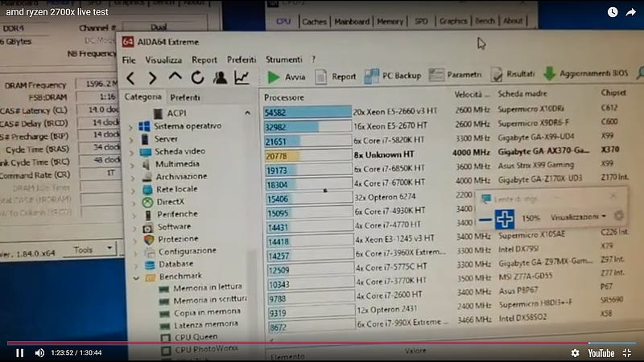Expand Sistema operativo tree node arrow
The height and width of the screenshot is (362, 644).
coord(130,127)
